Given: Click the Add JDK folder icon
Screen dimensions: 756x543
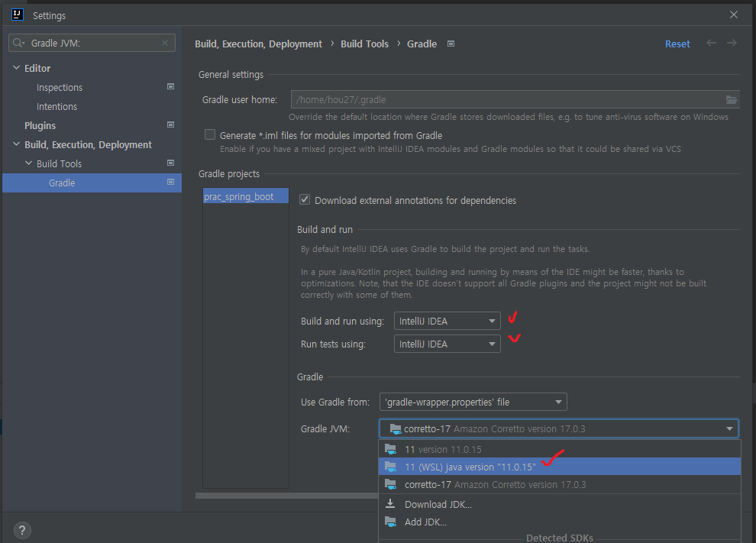Looking at the screenshot, I should pos(390,522).
